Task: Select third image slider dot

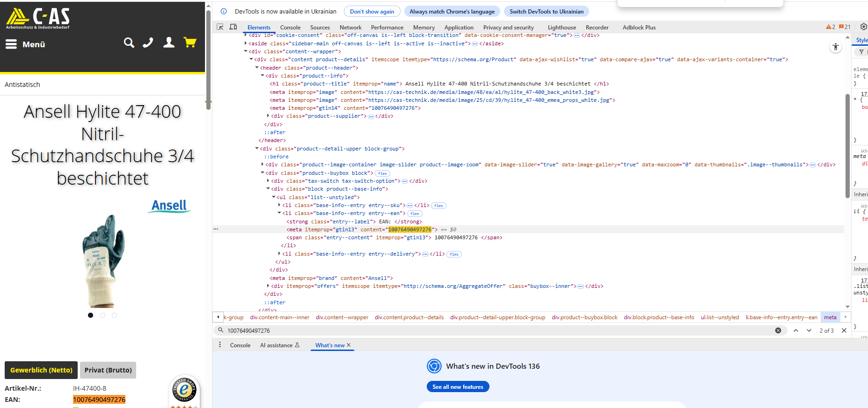Action: [x=114, y=315]
